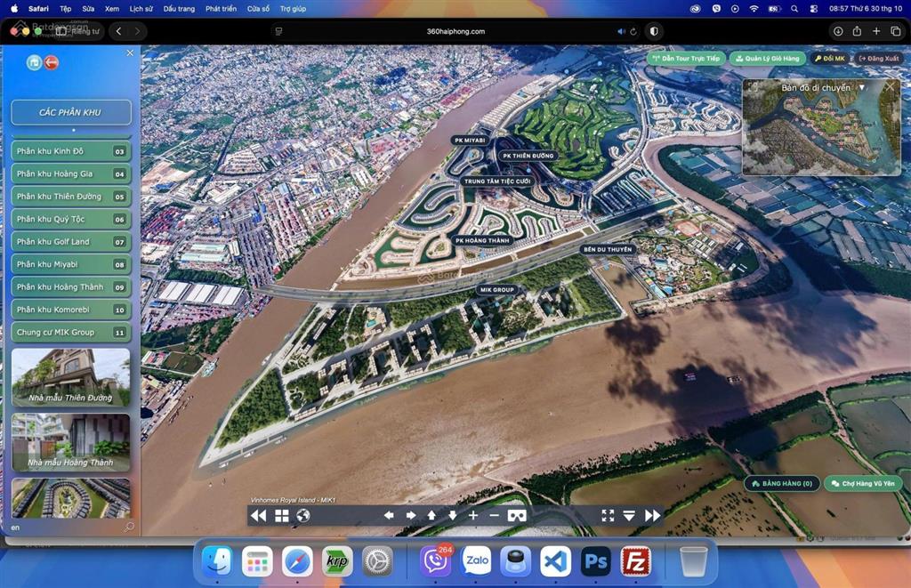Open a new Safari tab
The height and width of the screenshot is (588, 911).
tap(876, 31)
